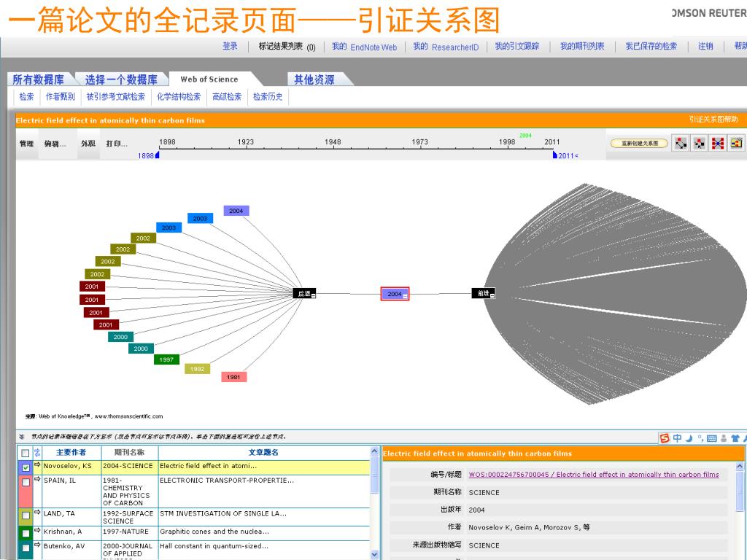Screen dimensions: 747x560
Task: Open 高级检索 advanced search
Action: (x=227, y=97)
